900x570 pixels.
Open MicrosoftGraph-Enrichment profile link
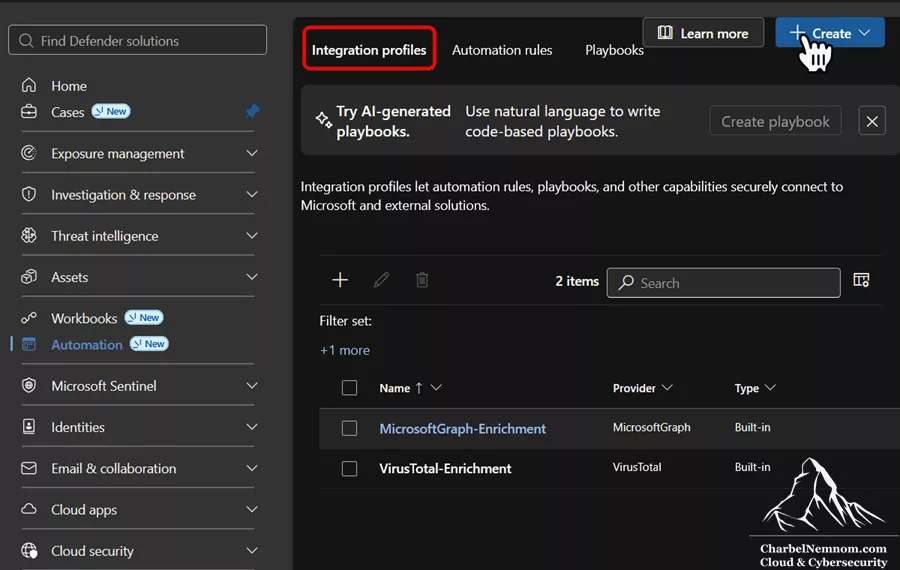463,428
